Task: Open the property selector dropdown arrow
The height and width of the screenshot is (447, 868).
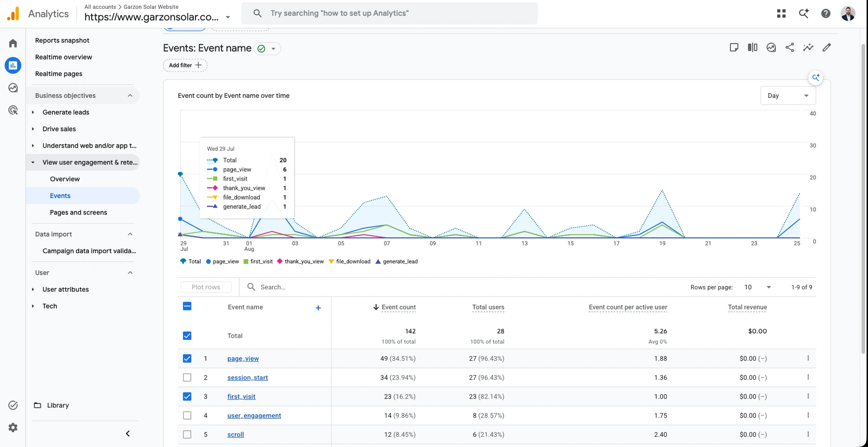Action: (x=228, y=17)
